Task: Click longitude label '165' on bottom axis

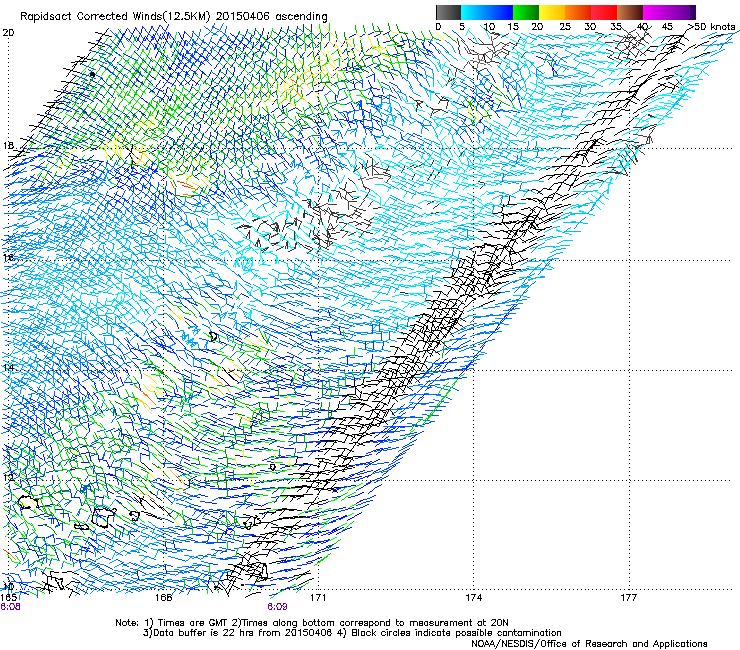Action: 9,598
